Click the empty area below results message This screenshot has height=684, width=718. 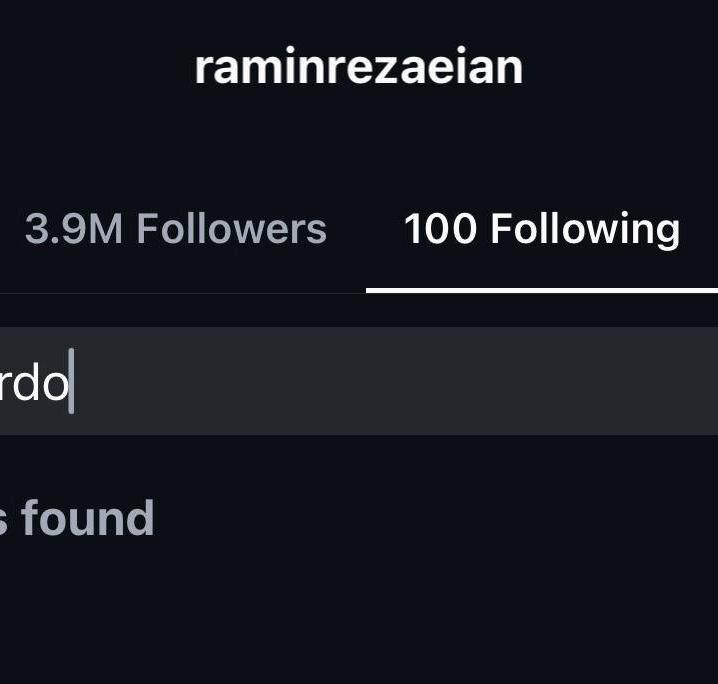358,620
